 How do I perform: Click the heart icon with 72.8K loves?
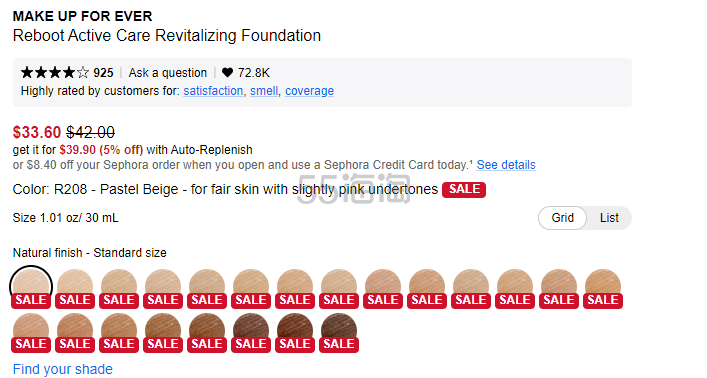pos(228,73)
